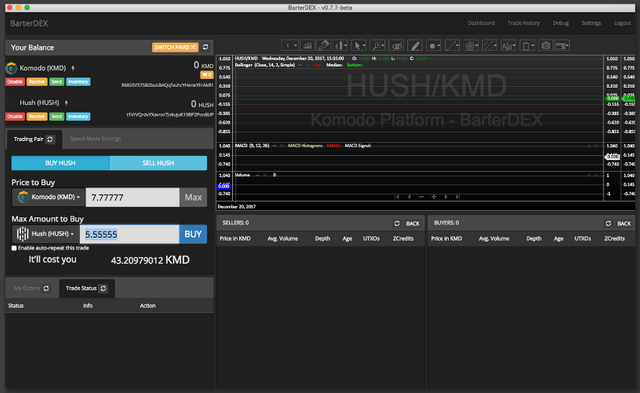Click the amount field showing 5.55555
The width and height of the screenshot is (640, 393).
click(x=129, y=234)
